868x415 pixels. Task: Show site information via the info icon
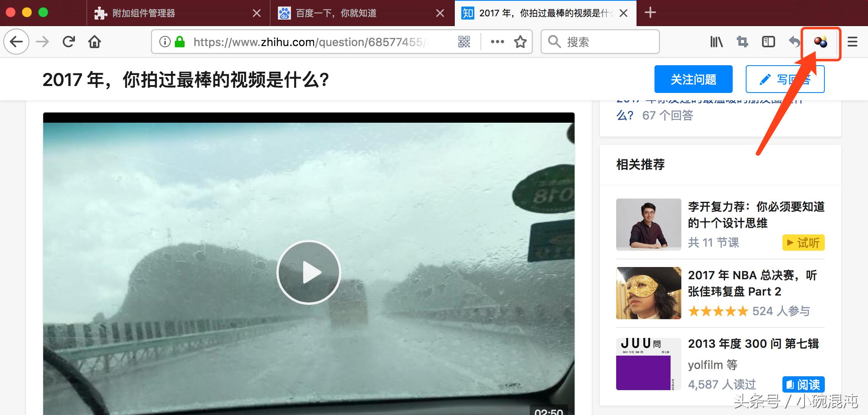pos(165,42)
